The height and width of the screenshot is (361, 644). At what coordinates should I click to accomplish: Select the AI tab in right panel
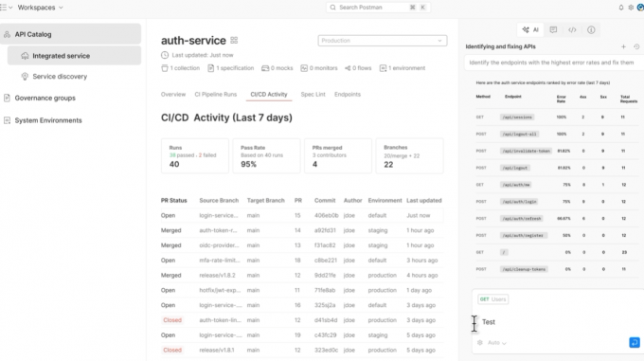click(530, 29)
